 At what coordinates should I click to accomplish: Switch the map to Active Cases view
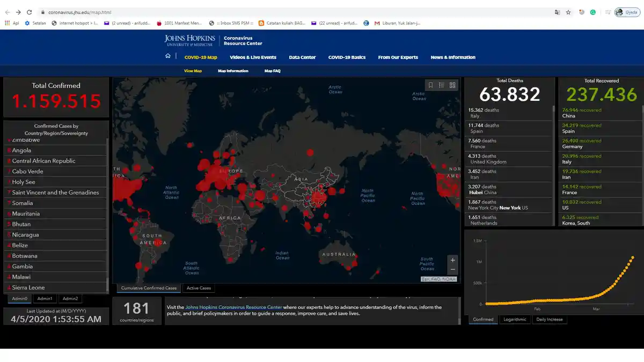click(199, 287)
